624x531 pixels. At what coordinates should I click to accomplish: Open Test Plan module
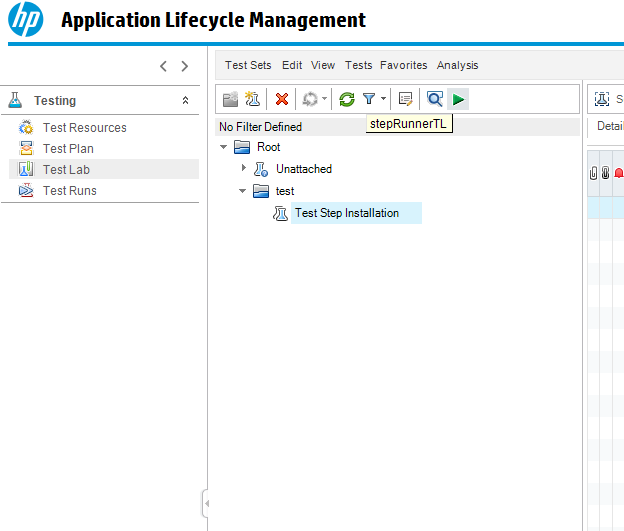(x=68, y=149)
